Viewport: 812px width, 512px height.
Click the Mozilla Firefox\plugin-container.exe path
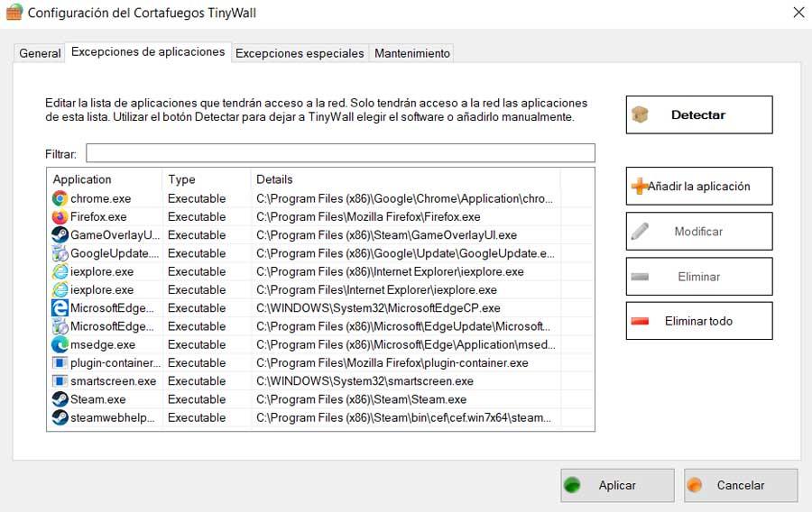(x=392, y=362)
